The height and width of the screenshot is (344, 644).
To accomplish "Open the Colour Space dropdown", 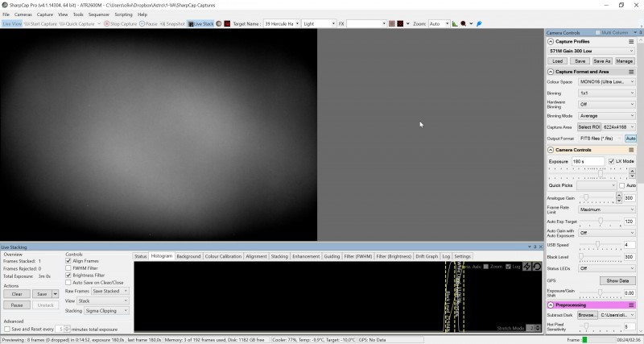I will [x=607, y=82].
